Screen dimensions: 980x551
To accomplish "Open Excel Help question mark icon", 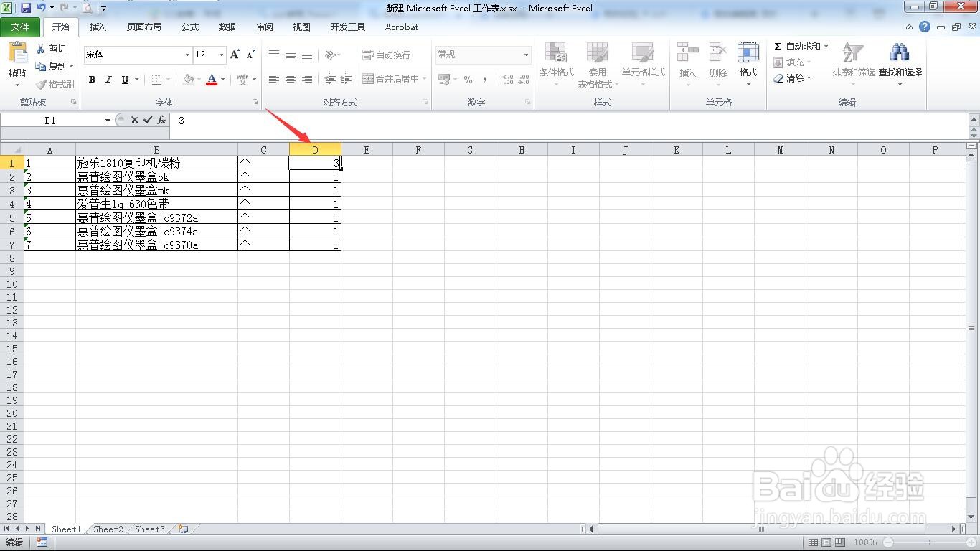I will pyautogui.click(x=925, y=27).
